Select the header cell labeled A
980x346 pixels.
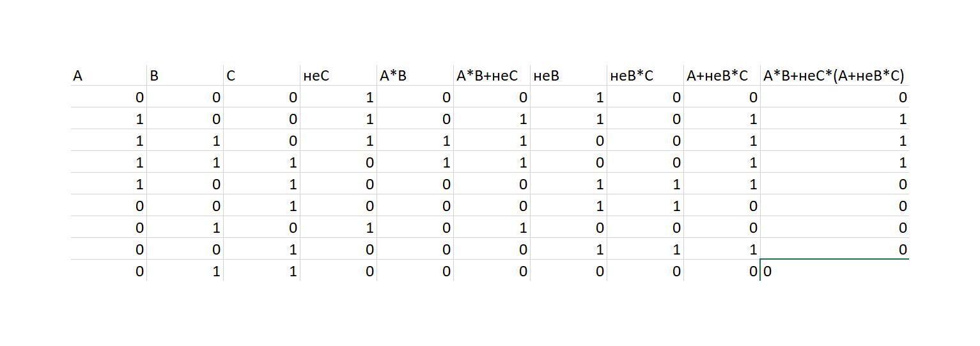point(108,75)
